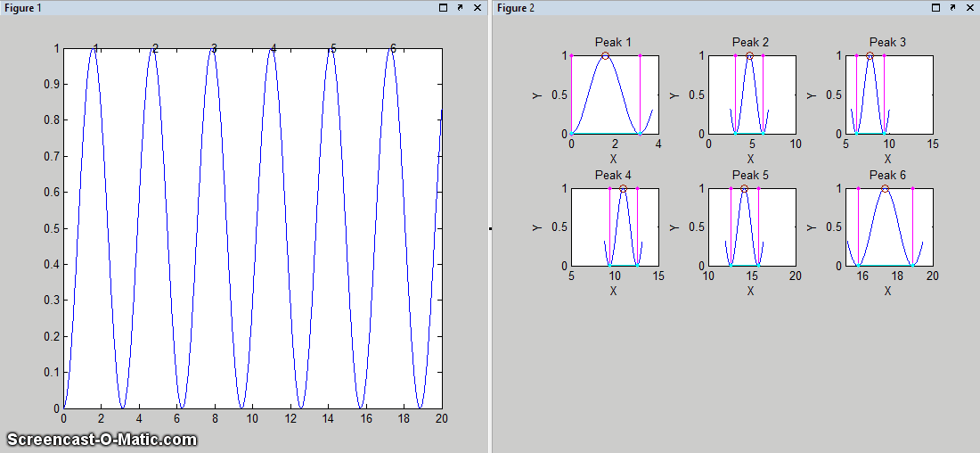Click the Peak 5 subplot title
980x453 pixels.
coord(750,175)
